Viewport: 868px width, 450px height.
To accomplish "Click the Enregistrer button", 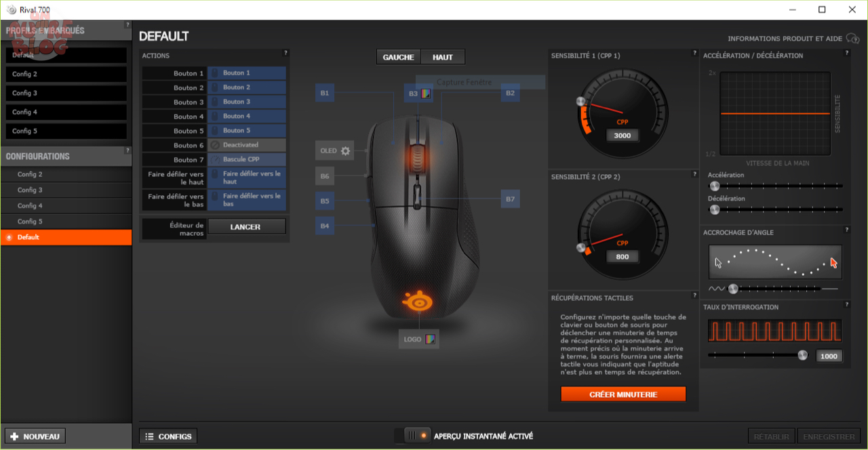I will [x=829, y=436].
